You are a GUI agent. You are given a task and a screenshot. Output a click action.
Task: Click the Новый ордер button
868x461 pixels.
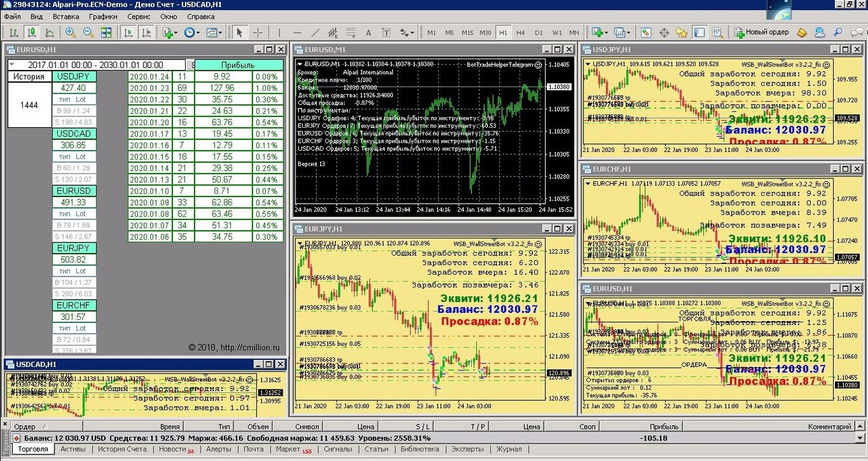(761, 32)
